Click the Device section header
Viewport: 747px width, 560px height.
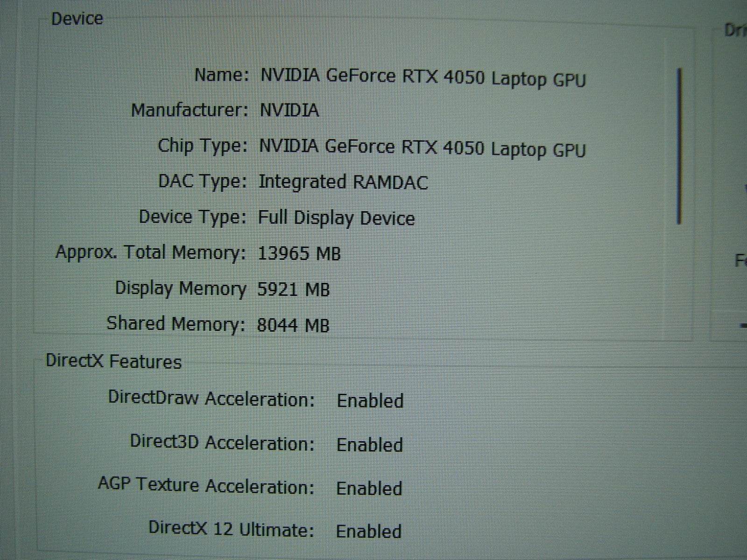point(77,19)
